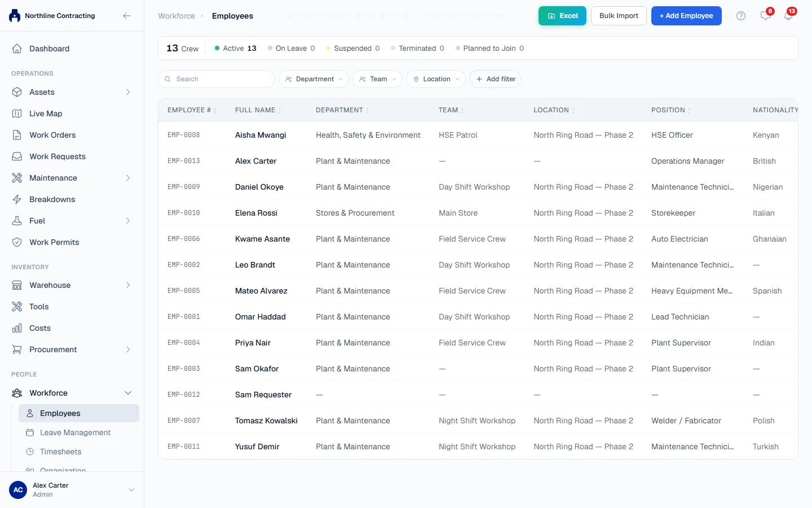
Task: Open employee Aisha Mwangi
Action: (261, 135)
